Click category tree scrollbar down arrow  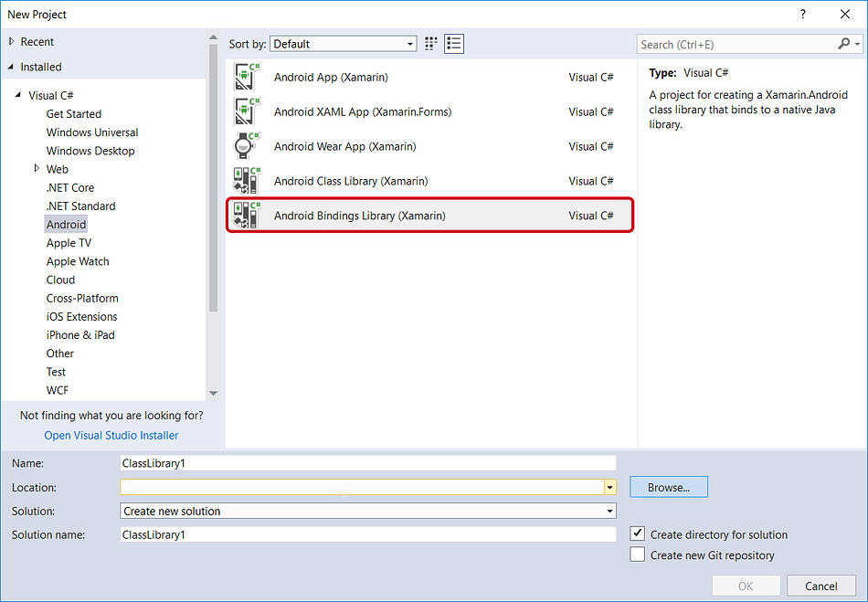[213, 394]
